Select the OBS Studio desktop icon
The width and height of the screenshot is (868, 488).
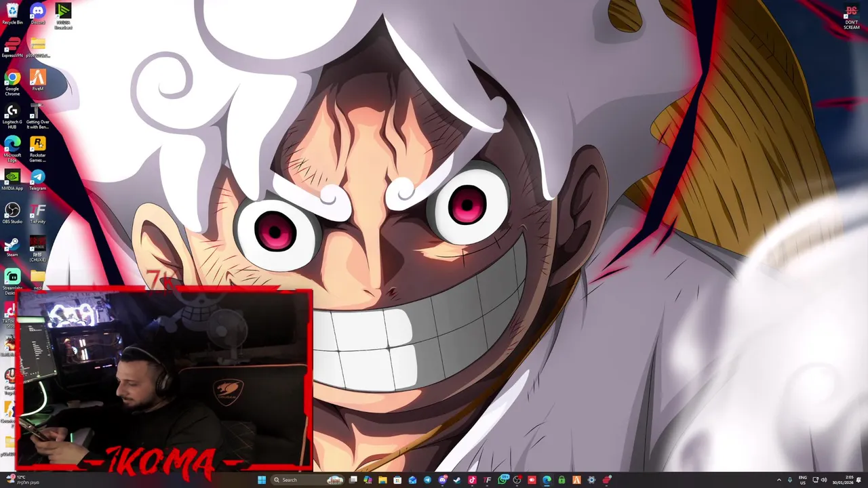[x=12, y=213]
